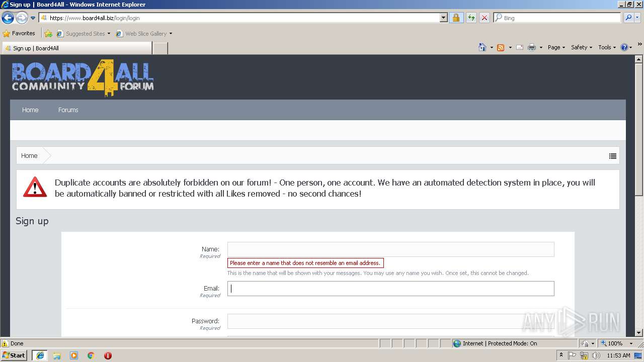Screen dimensions: 644x362
Task: Go forward with the browser Forward arrow
Action: [22, 18]
